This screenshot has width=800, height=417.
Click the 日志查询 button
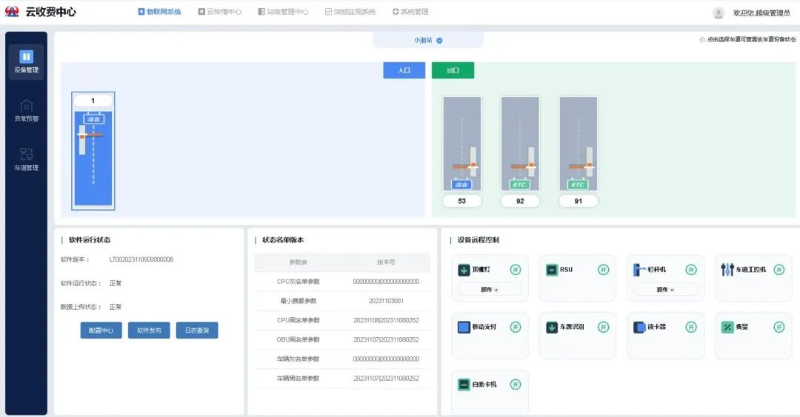tap(196, 330)
